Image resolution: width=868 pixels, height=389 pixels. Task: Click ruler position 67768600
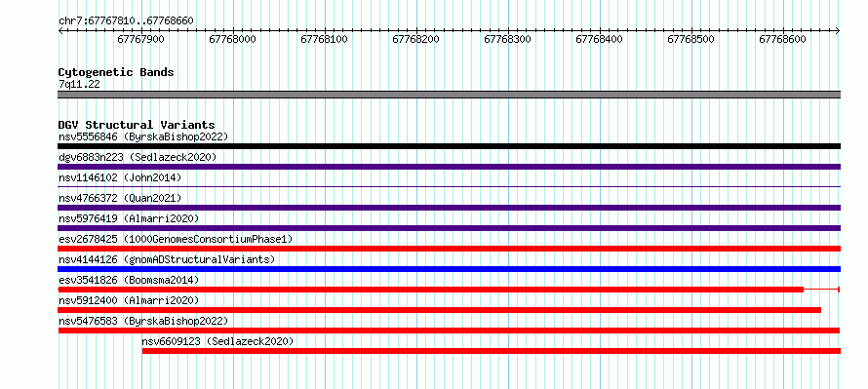783,39
